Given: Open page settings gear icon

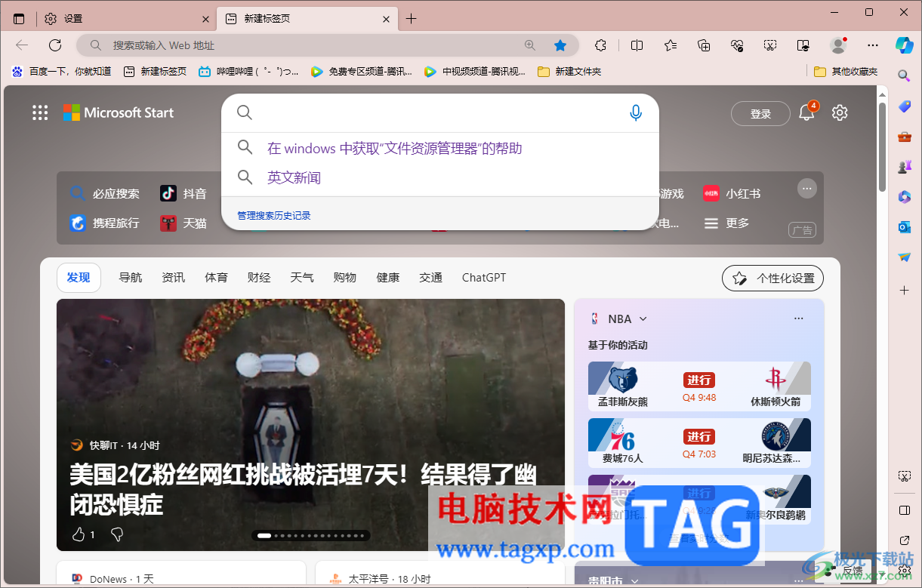Looking at the screenshot, I should tap(840, 113).
